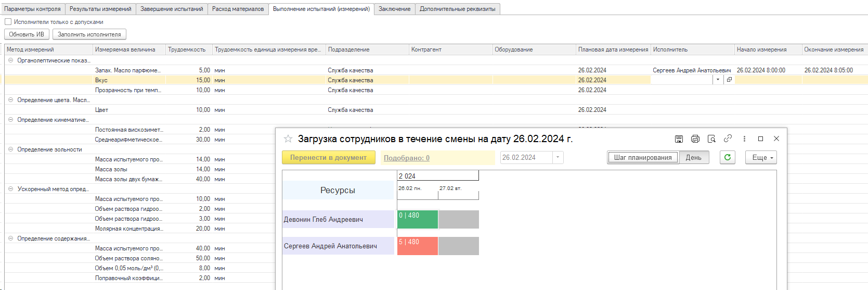Open the date dropdown showing 26.02.2024
868x290 pixels.
pyautogui.click(x=558, y=157)
